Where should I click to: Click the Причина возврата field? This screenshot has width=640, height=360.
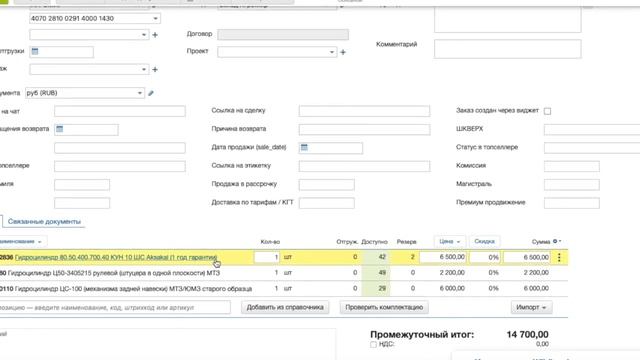click(x=364, y=129)
